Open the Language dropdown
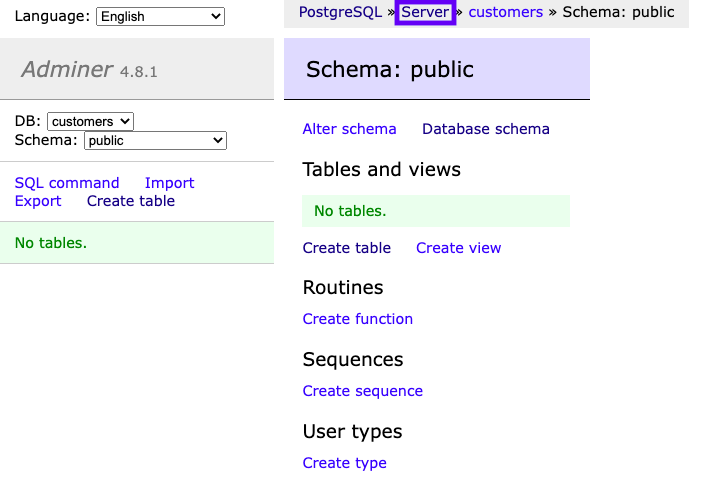714x495 pixels. coord(160,16)
